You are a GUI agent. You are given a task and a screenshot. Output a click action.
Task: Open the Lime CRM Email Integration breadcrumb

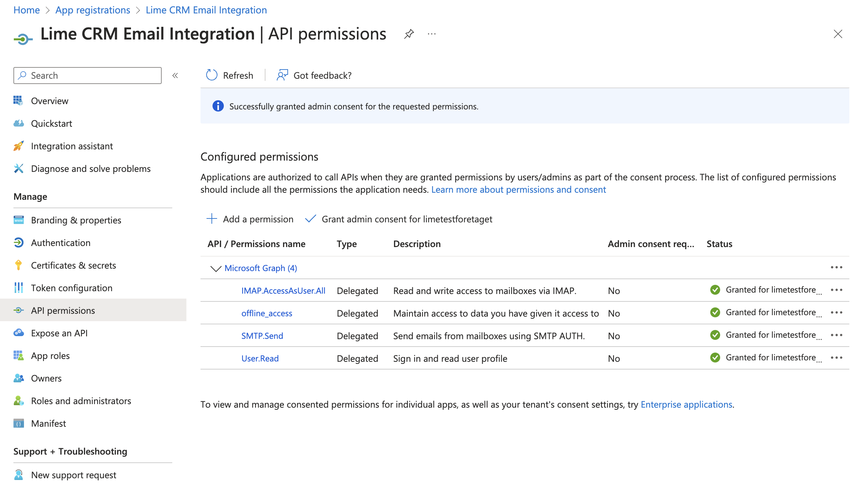pos(206,10)
